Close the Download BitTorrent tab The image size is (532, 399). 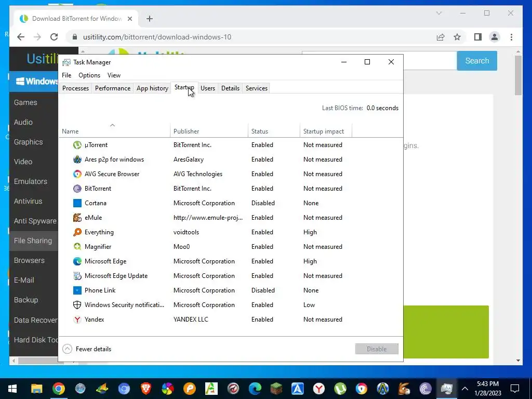pyautogui.click(x=129, y=19)
